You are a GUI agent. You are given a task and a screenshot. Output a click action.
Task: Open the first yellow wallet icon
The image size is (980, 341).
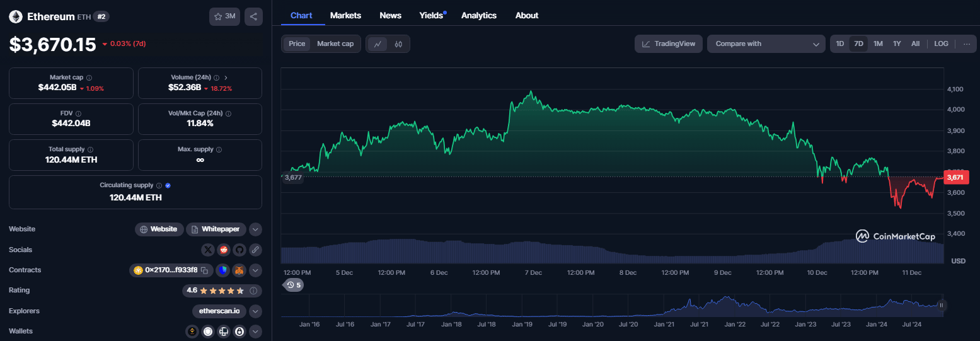pyautogui.click(x=192, y=331)
